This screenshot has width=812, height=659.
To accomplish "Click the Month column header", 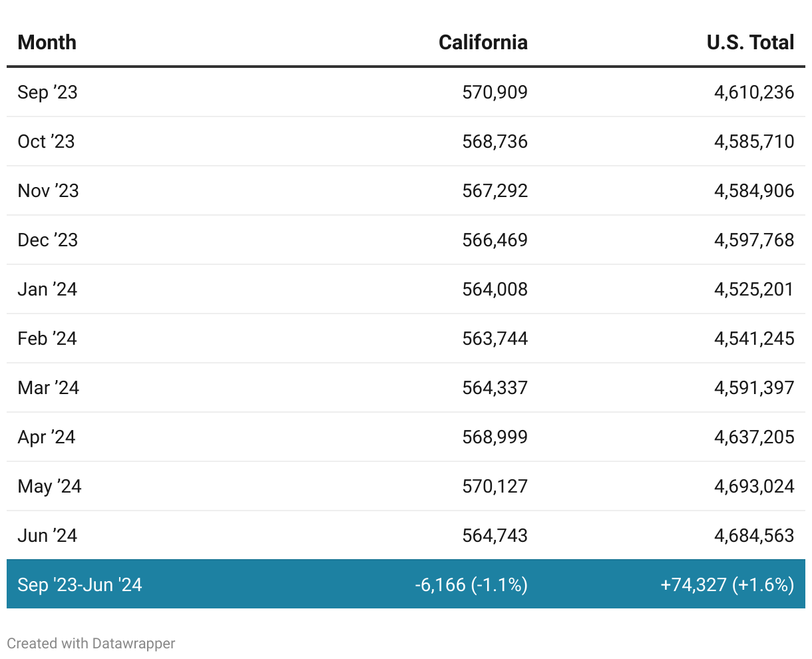I will pos(47,43).
